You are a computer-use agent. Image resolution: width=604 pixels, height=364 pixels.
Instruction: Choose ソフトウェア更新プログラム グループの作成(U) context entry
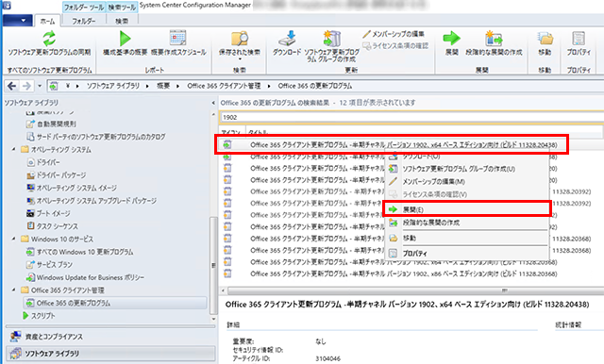click(x=467, y=169)
